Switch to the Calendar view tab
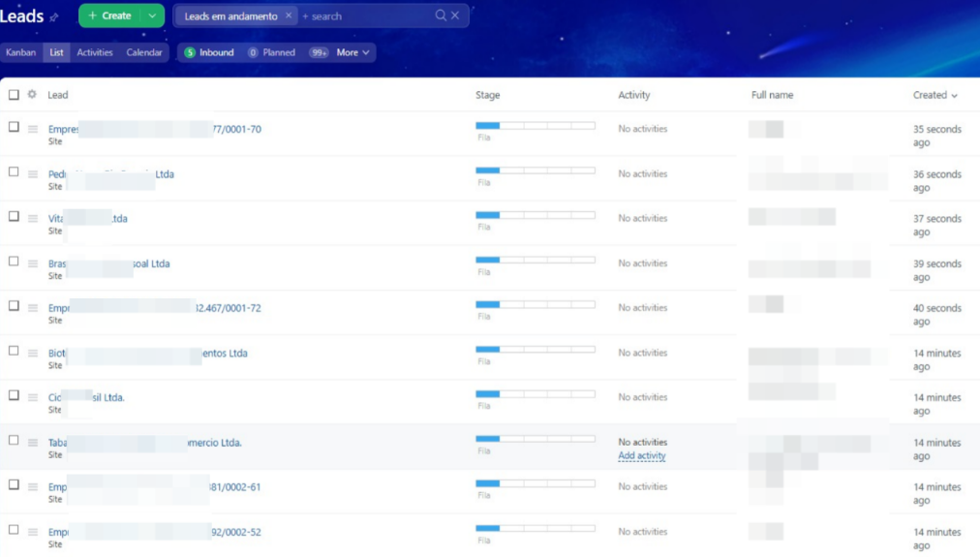The image size is (980, 557). (144, 52)
